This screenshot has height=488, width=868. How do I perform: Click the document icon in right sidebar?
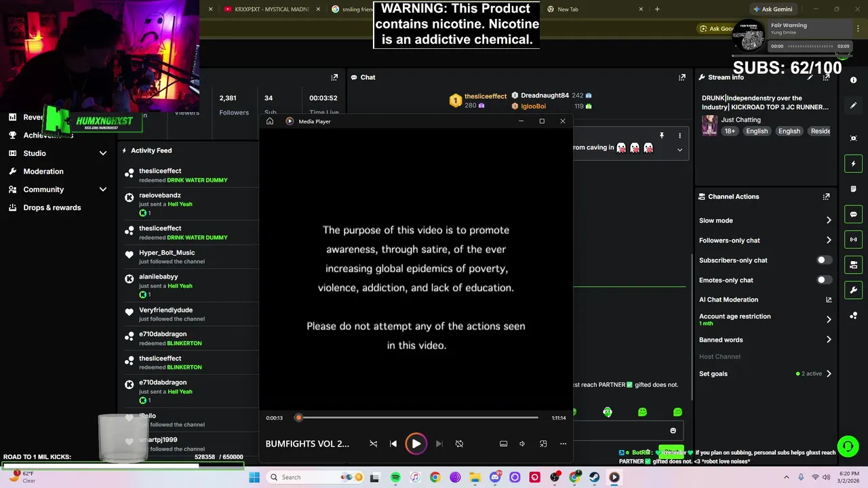(853, 189)
